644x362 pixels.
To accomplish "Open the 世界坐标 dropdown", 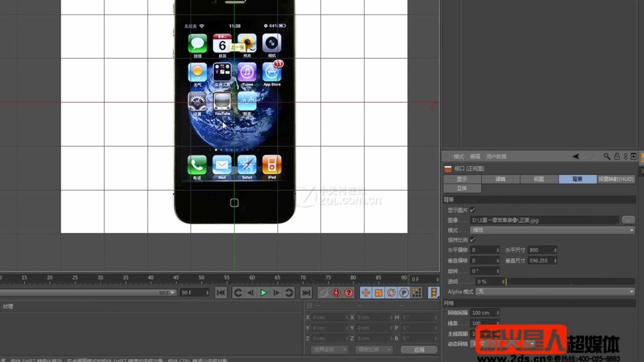I will tap(328, 350).
